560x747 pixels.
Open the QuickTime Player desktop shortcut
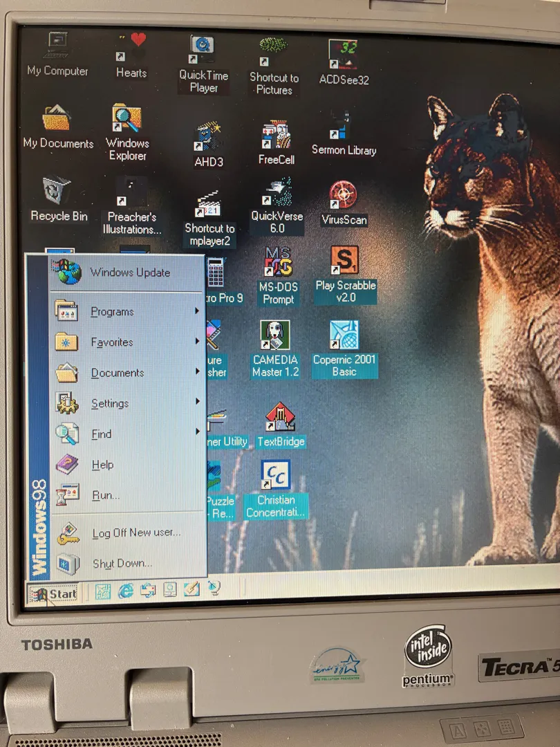pyautogui.click(x=203, y=48)
